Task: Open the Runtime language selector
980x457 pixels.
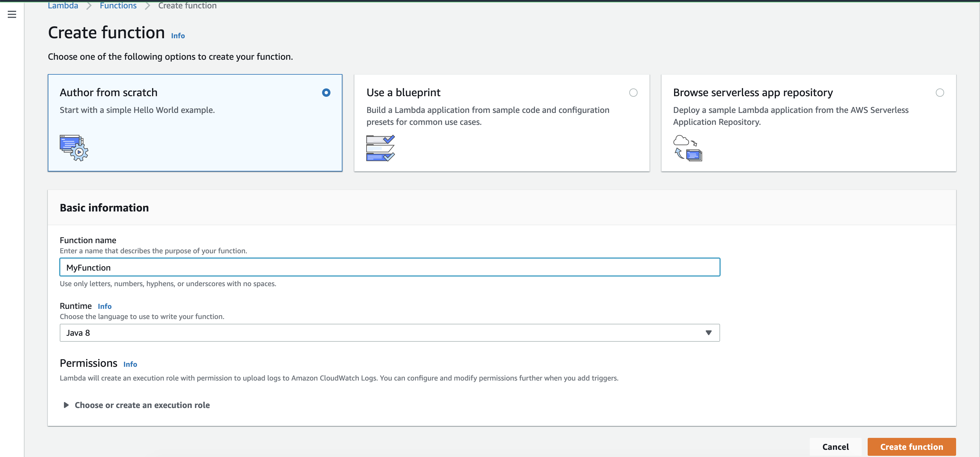Action: pos(390,332)
